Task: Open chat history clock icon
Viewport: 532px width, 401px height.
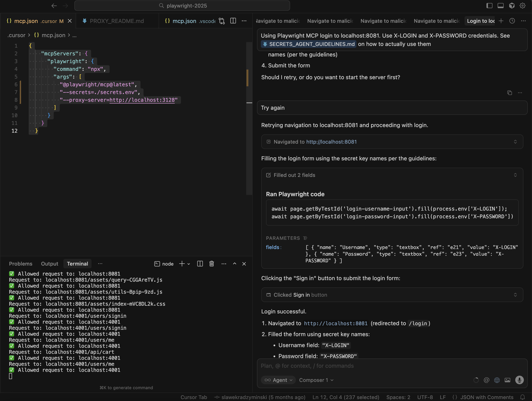Action: [x=512, y=21]
